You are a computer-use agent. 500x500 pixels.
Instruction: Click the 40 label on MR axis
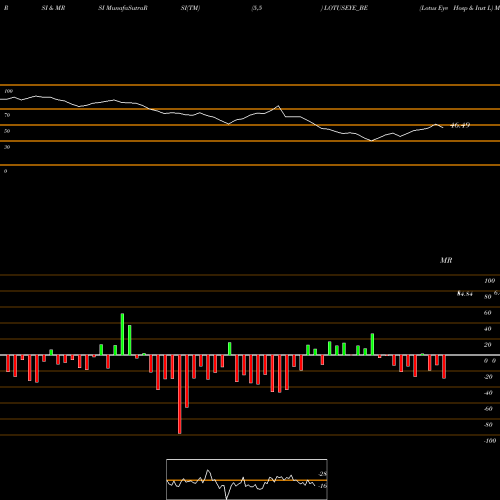click(488, 329)
